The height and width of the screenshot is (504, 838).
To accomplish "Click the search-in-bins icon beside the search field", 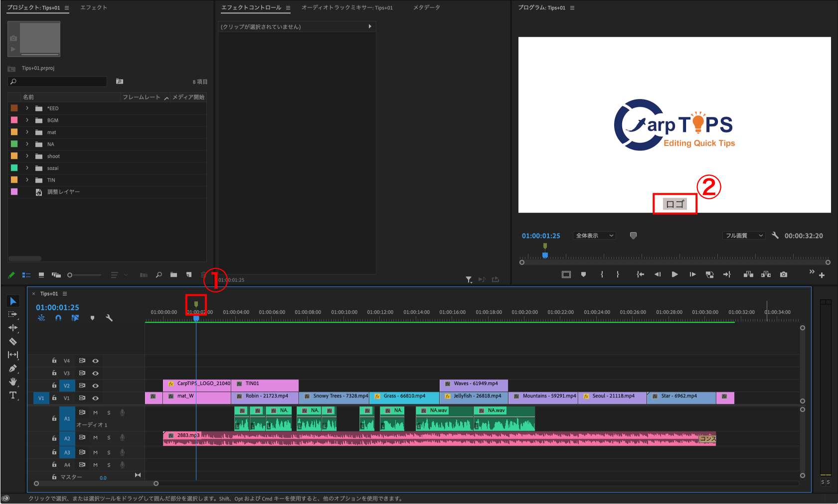I will point(120,81).
